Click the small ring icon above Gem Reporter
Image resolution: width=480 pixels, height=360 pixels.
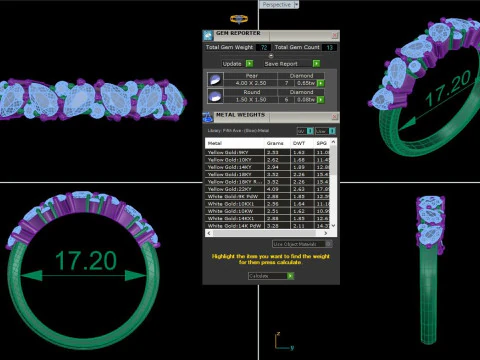[x=239, y=19]
